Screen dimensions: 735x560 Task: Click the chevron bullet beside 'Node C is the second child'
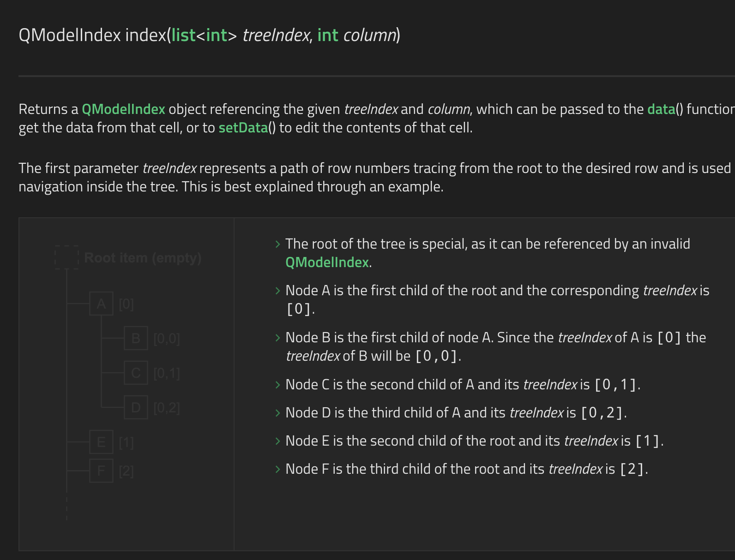coord(277,385)
